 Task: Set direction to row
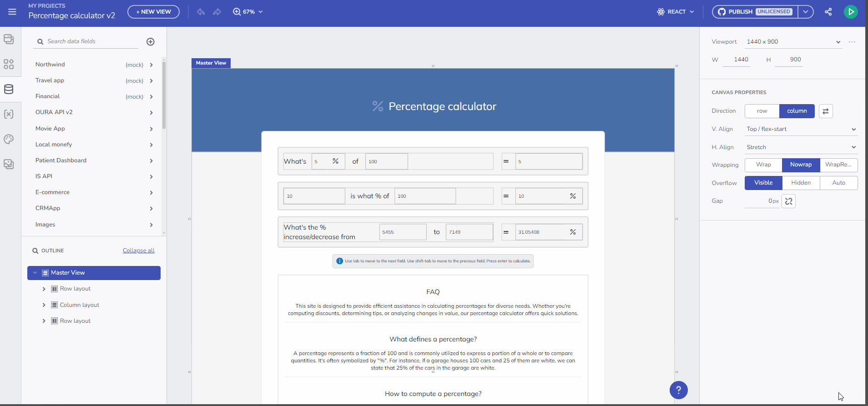click(762, 111)
